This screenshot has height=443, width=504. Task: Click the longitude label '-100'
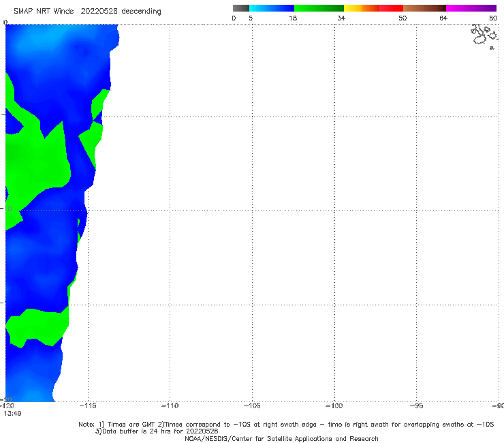tap(334, 406)
